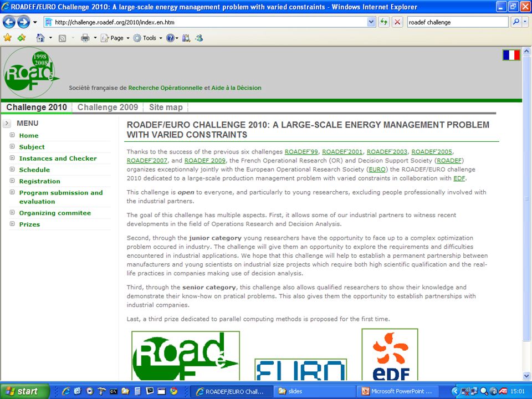Launch Chrome from the Quick Launch bar
This screenshot has width=532, height=399.
click(x=173, y=391)
